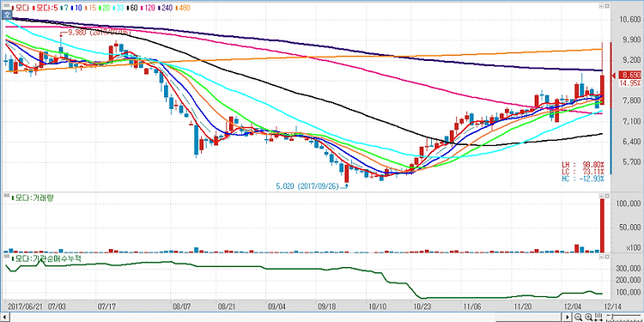Click the 5,700 price axis label
The height and width of the screenshot is (322, 644).
click(631, 162)
